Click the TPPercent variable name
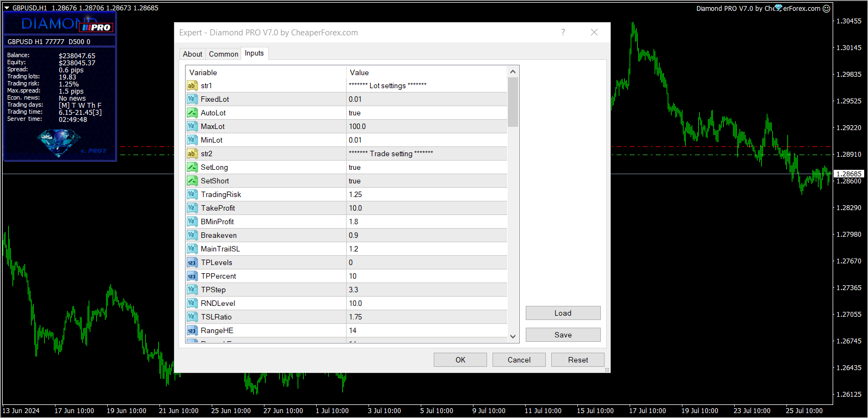This screenshot has width=868, height=418. pyautogui.click(x=218, y=276)
